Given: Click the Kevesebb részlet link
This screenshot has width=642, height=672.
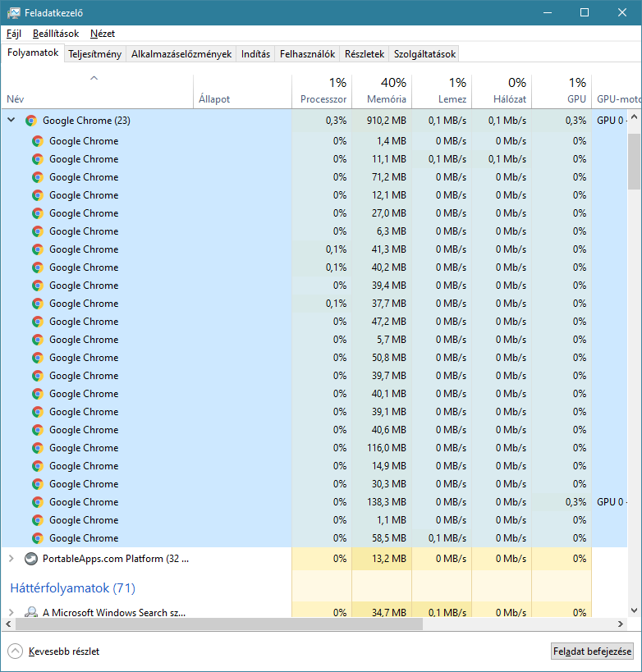Looking at the screenshot, I should [x=64, y=651].
